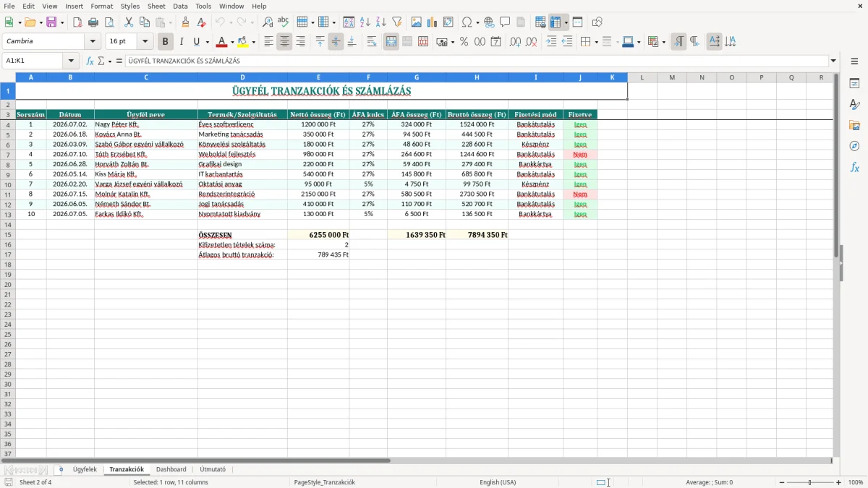Click the zoom 100% value
The width and height of the screenshot is (868, 488).
[x=856, y=482]
